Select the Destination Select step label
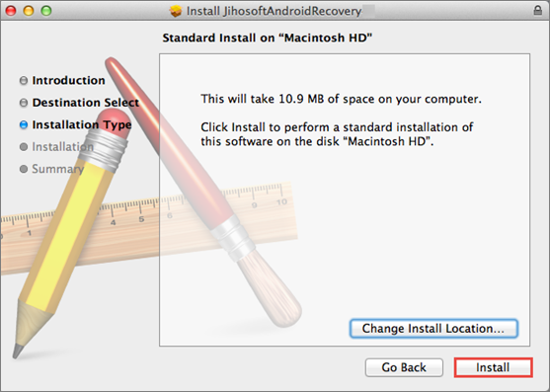550x392 pixels. tap(86, 103)
